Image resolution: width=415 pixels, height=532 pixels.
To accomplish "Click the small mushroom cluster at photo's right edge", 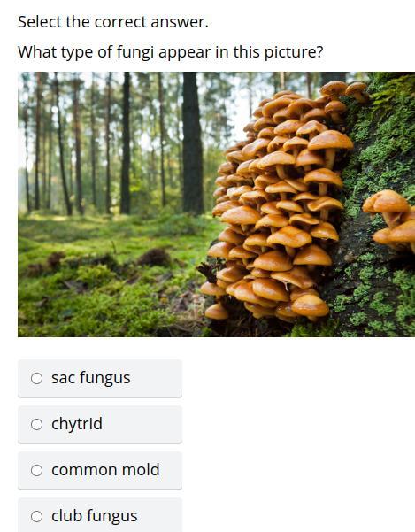I will [x=391, y=220].
